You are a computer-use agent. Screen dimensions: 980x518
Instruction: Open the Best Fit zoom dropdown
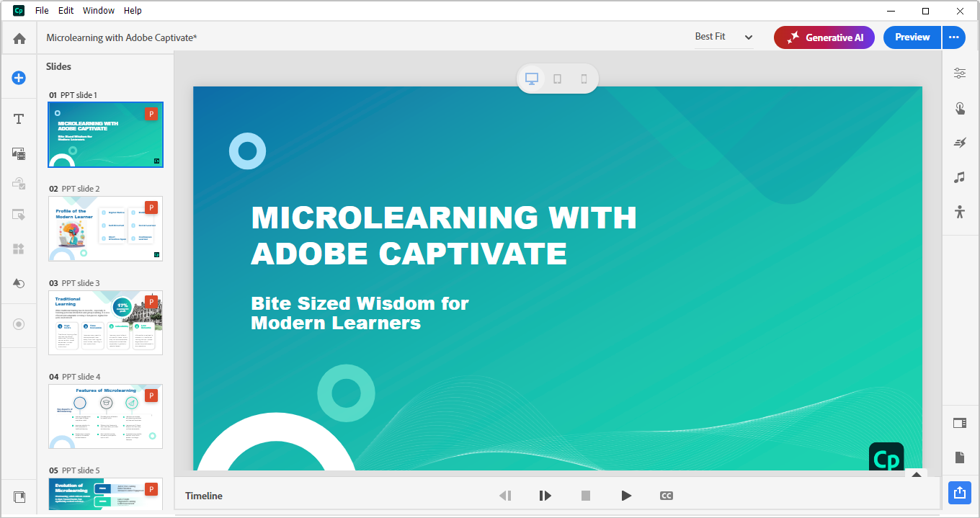(x=723, y=37)
